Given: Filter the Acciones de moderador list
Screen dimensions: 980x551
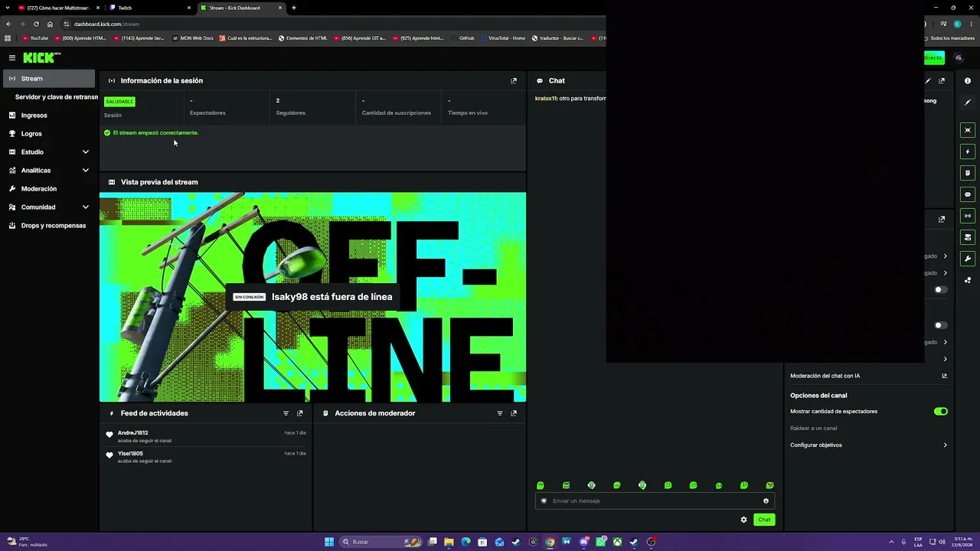Looking at the screenshot, I should tap(500, 413).
